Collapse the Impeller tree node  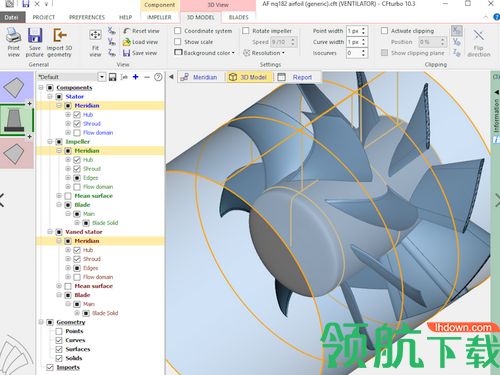point(50,142)
